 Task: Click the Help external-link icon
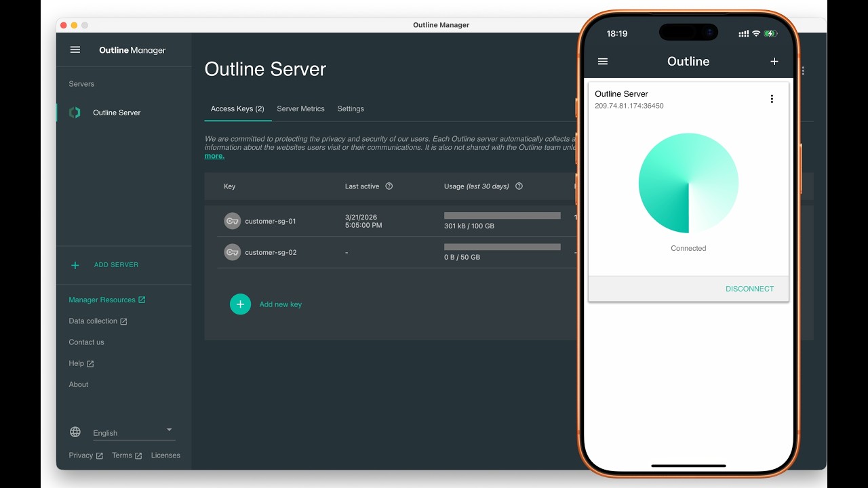coord(90,364)
